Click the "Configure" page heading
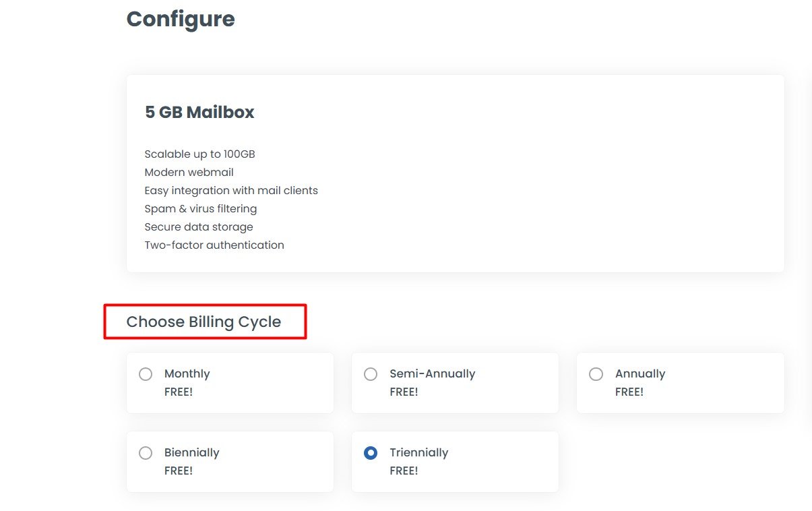The width and height of the screenshot is (812, 511). tap(181, 19)
